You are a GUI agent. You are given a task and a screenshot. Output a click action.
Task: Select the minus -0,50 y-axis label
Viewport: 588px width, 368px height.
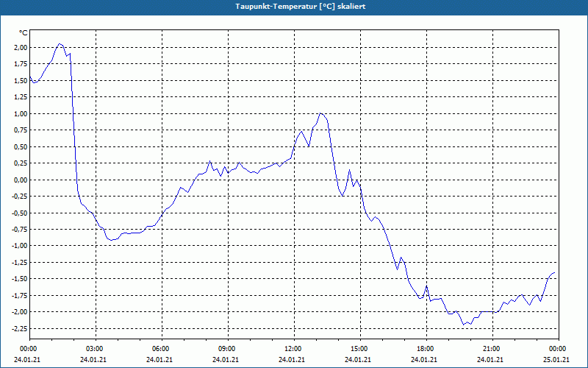point(20,213)
